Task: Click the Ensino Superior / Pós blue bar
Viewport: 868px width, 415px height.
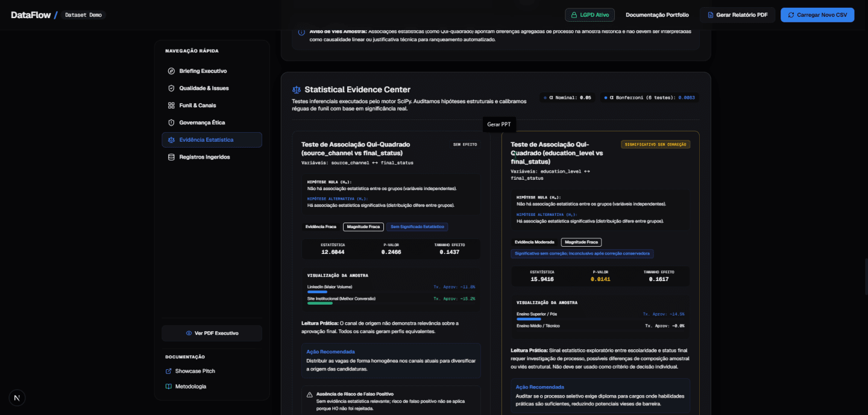Action: click(x=529, y=319)
